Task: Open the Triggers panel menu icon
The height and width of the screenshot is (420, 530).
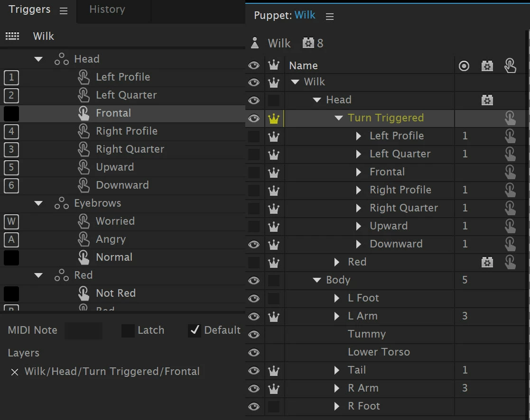Action: [64, 11]
